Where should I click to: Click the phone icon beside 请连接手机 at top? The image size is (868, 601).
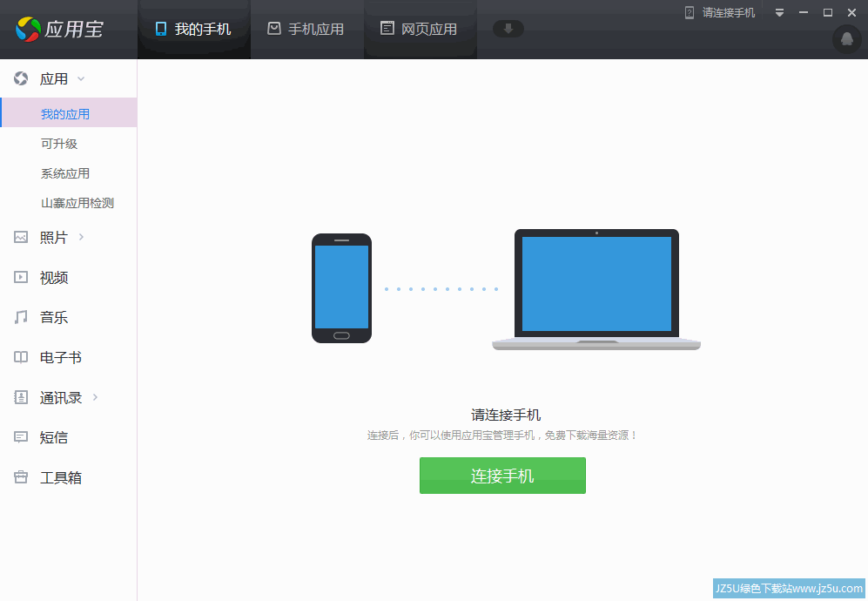point(690,13)
